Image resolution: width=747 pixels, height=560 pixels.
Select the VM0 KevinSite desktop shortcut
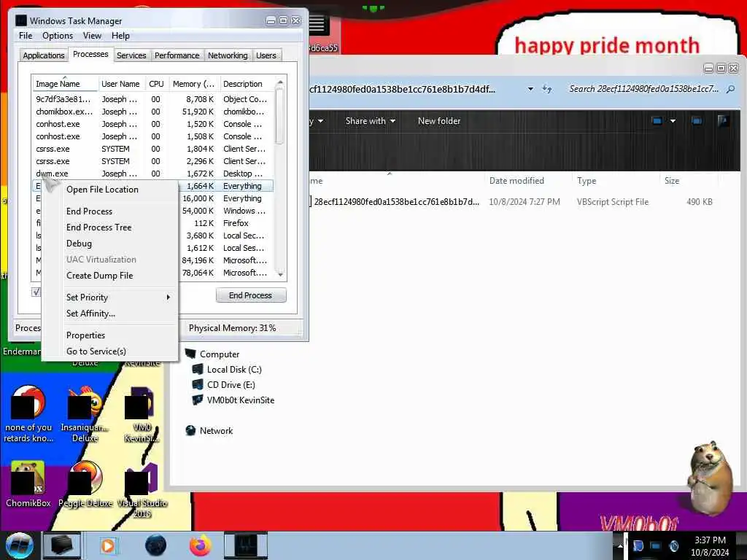pyautogui.click(x=142, y=414)
